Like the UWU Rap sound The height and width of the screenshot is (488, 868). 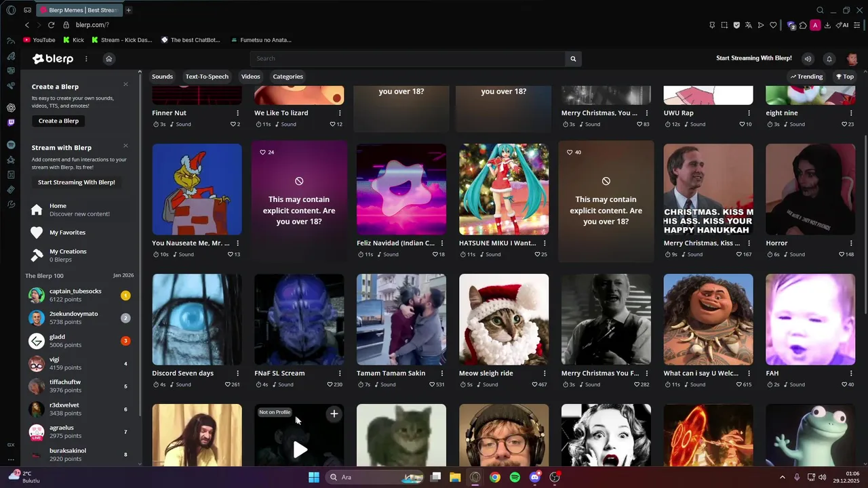(x=743, y=124)
